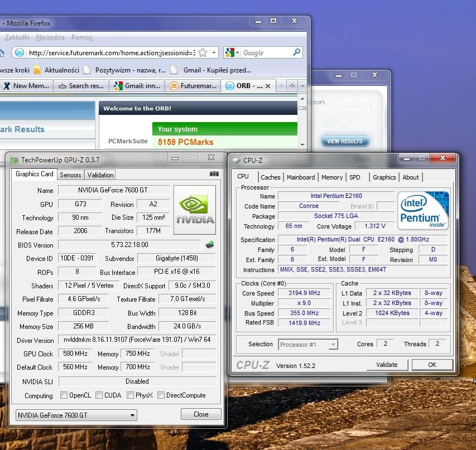Open the Caches tab in CPU-Z
Viewport: 476px width, 450px height.
[x=271, y=177]
